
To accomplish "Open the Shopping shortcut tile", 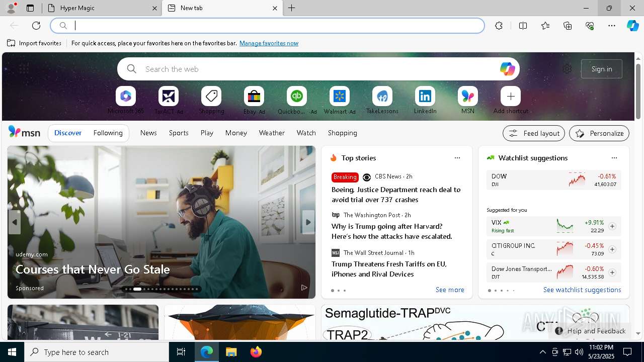I will [211, 100].
